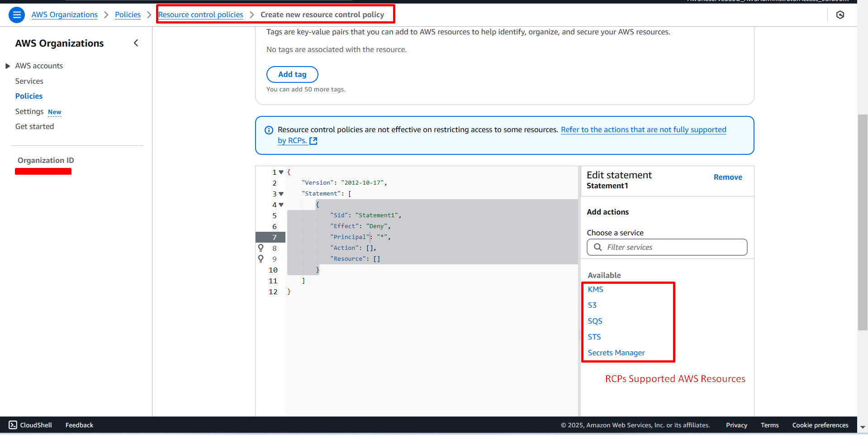Screen dimensions: 868x435
Task: Open Settings in the sidebar
Action: pos(29,111)
